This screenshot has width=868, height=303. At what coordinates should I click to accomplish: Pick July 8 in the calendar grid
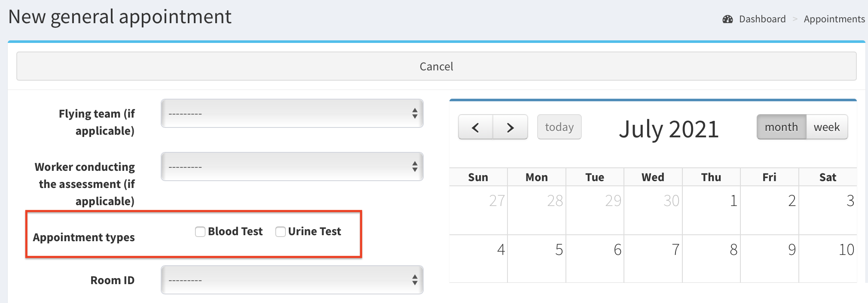pos(711,259)
